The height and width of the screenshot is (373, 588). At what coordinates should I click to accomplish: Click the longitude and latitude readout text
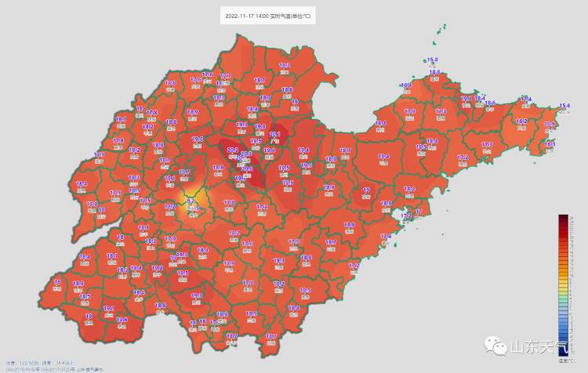[x=39, y=363]
